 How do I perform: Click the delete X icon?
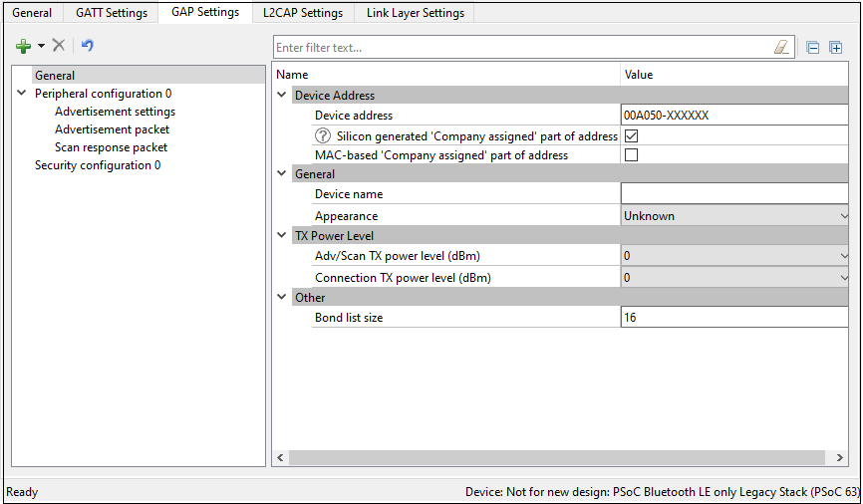59,46
